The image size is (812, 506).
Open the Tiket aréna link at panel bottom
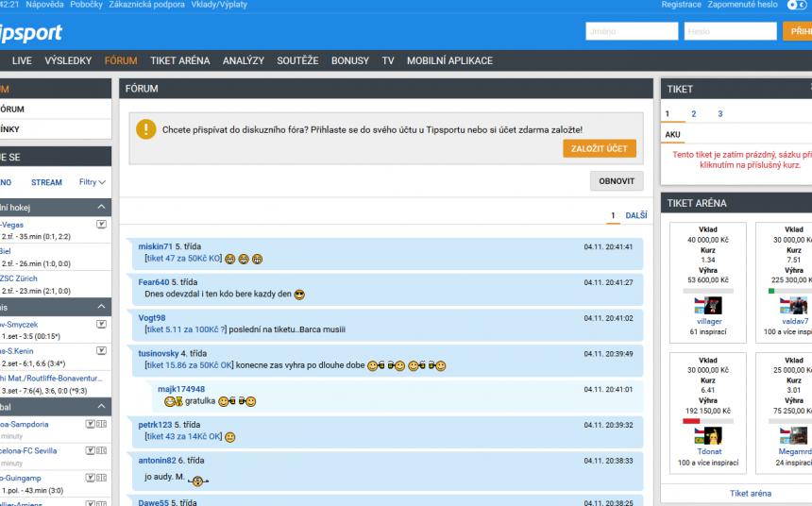click(751, 494)
